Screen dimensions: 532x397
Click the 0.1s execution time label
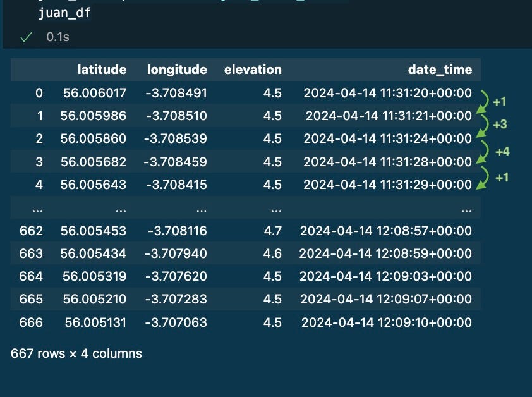[57, 37]
